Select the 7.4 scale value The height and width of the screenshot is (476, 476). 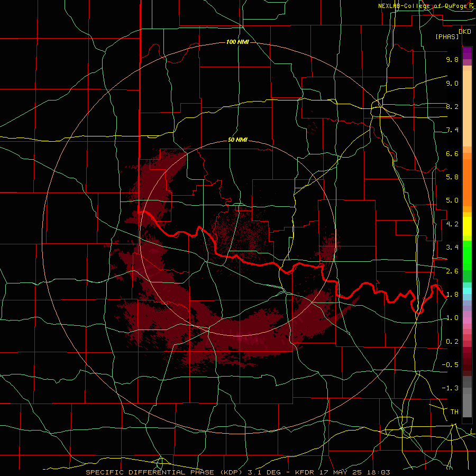[452, 130]
